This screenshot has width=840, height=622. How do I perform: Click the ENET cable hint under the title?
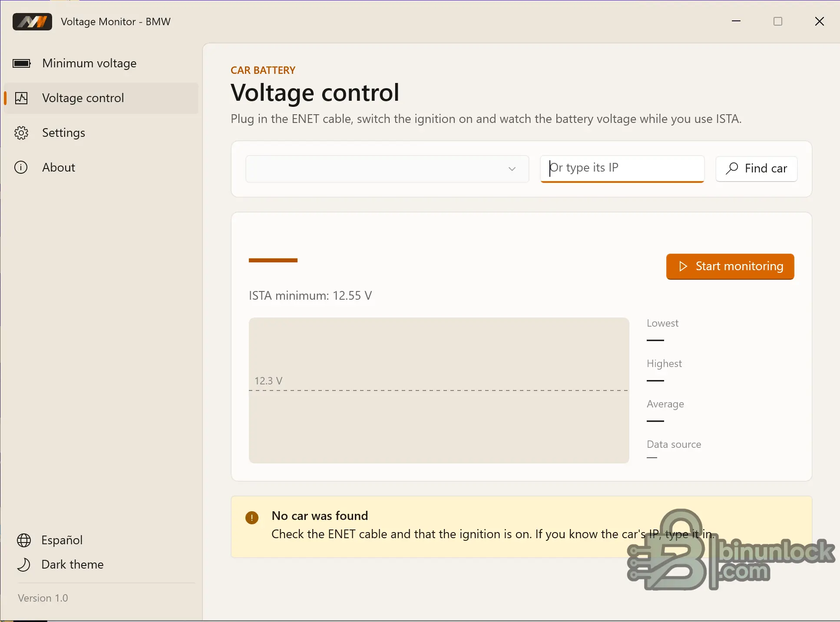tap(486, 119)
